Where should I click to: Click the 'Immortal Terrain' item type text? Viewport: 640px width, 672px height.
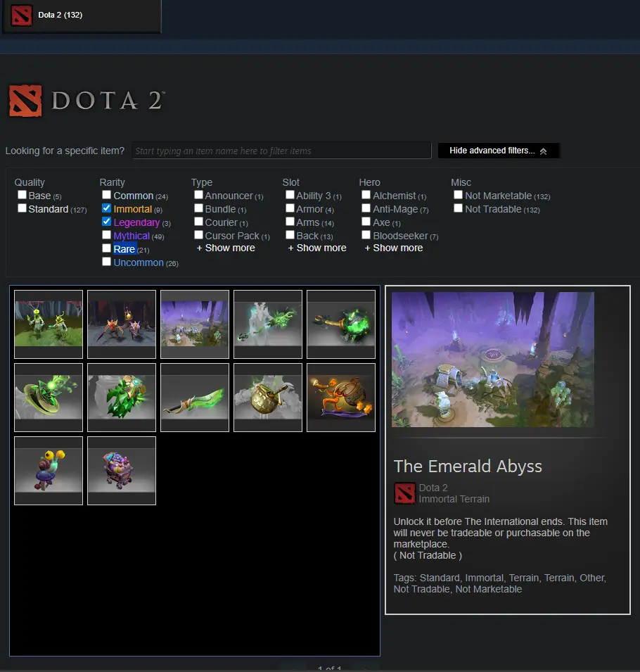[454, 499]
